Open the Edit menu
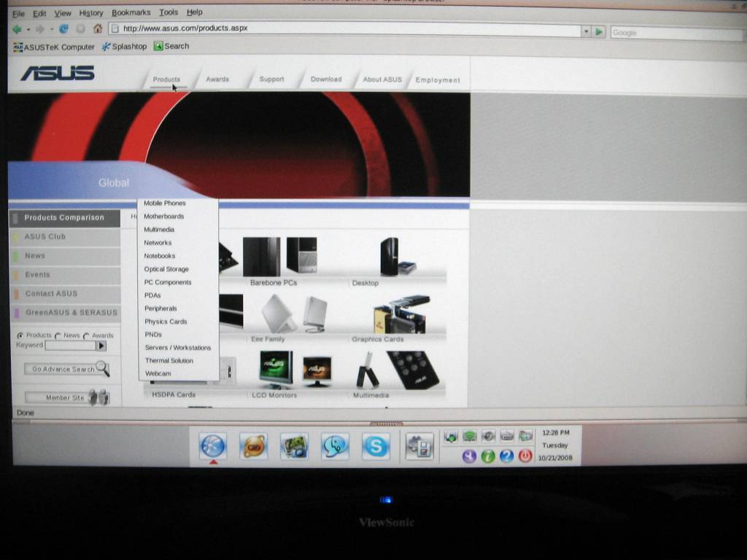 [39, 13]
